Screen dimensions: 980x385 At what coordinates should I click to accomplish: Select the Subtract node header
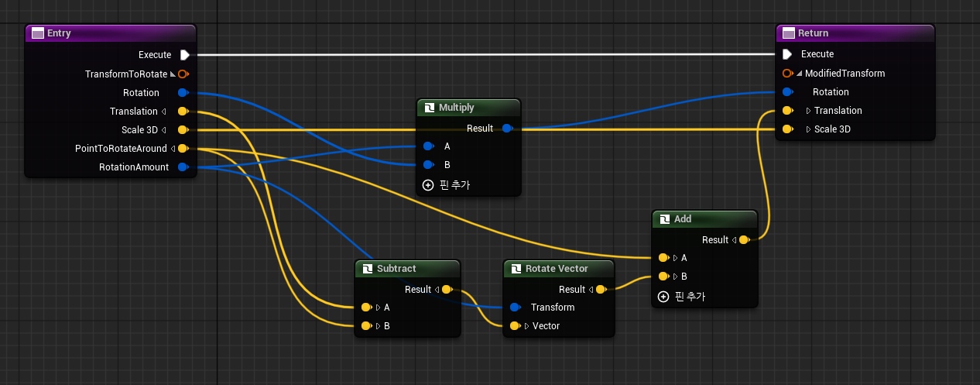406,269
